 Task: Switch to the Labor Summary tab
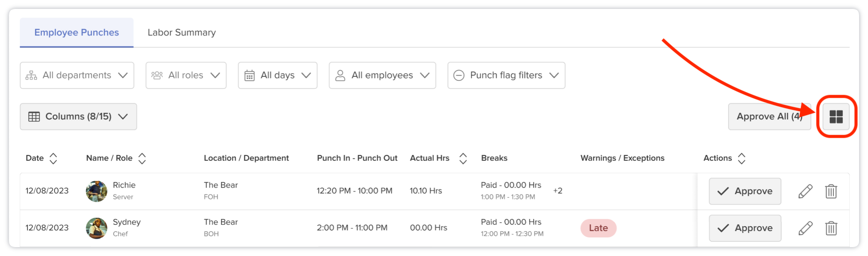click(x=182, y=32)
